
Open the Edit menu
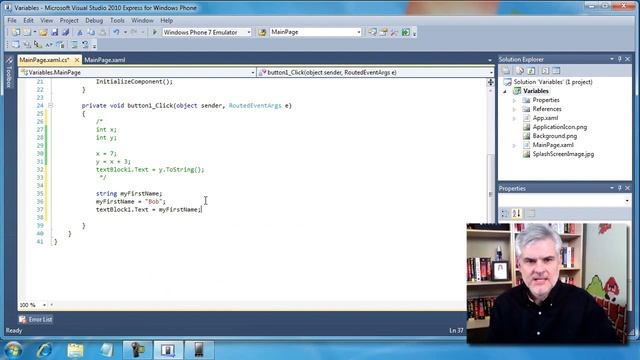click(x=28, y=20)
